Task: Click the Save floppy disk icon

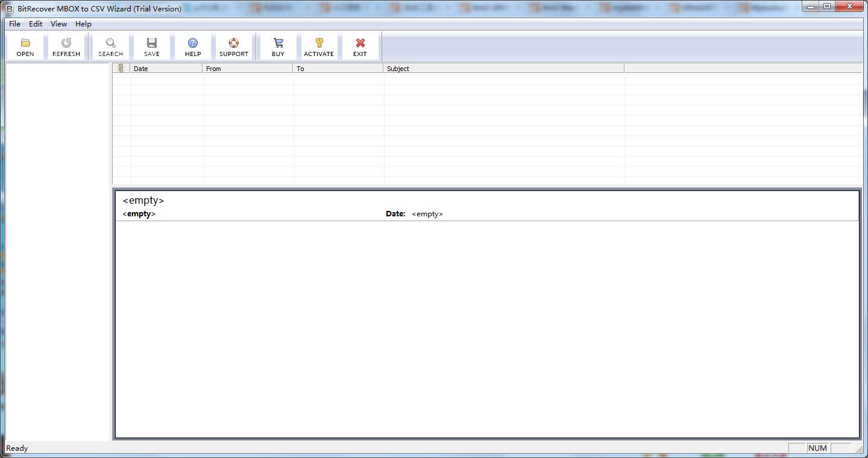Action: click(152, 43)
